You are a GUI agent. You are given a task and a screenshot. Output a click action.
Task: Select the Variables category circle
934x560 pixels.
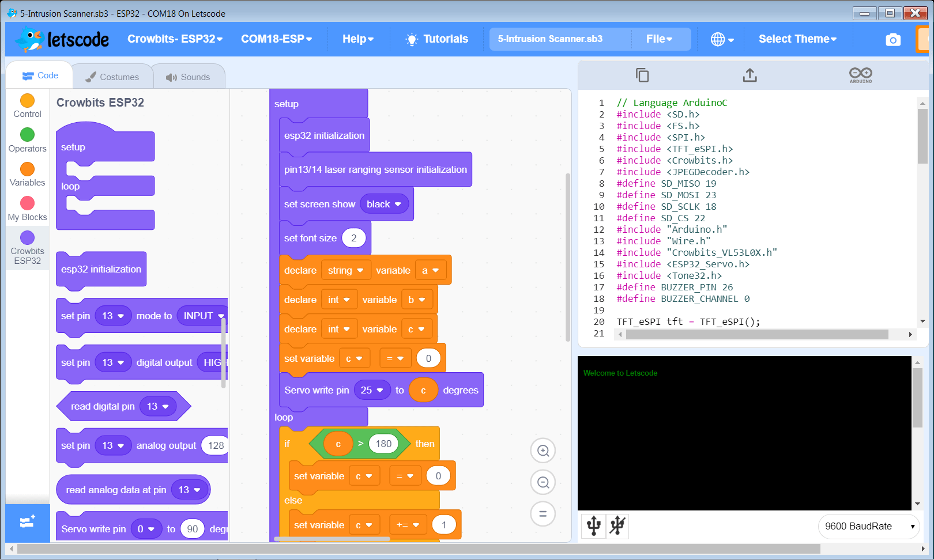[x=27, y=169]
